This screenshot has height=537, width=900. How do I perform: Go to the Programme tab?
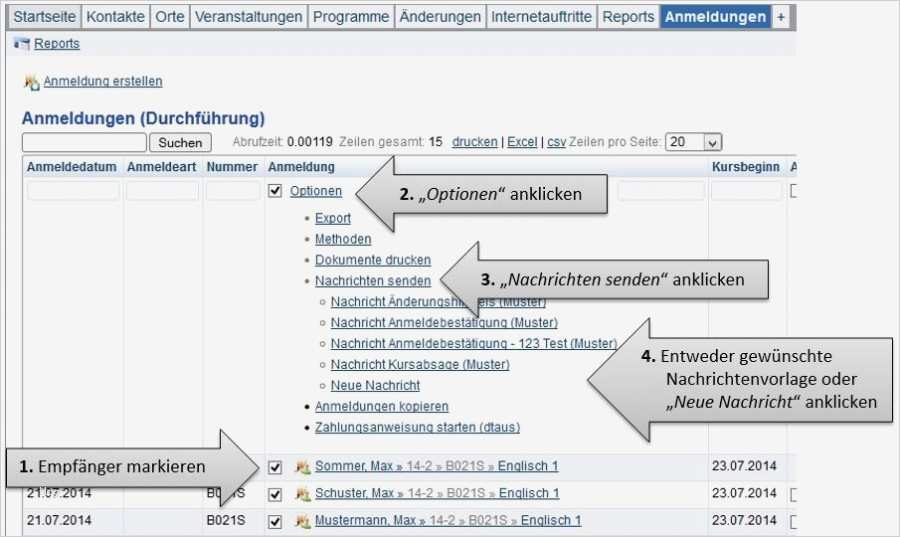coord(351,17)
